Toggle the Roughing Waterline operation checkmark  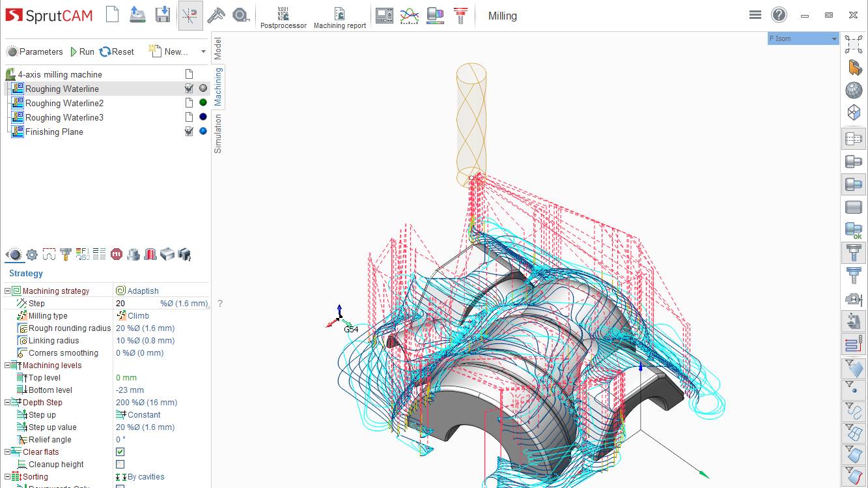coord(189,88)
